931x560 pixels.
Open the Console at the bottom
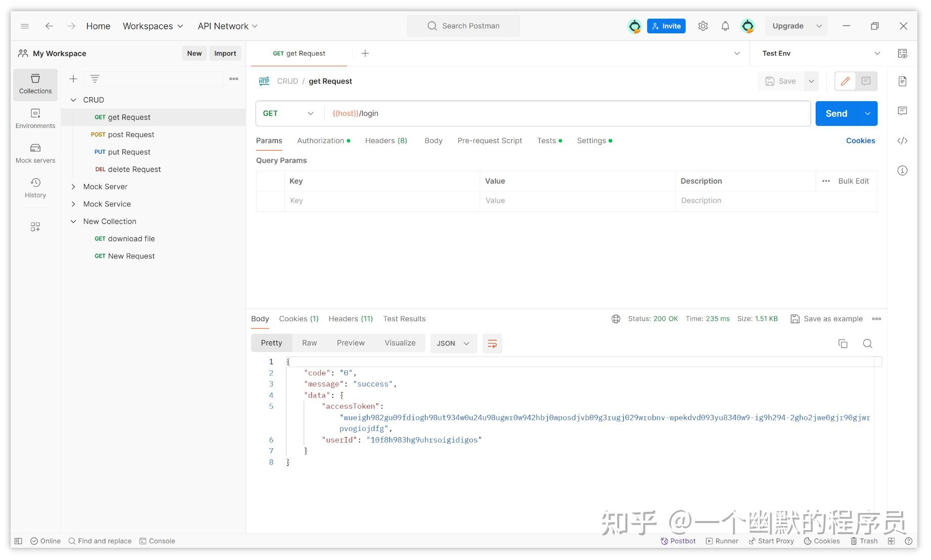tap(157, 541)
